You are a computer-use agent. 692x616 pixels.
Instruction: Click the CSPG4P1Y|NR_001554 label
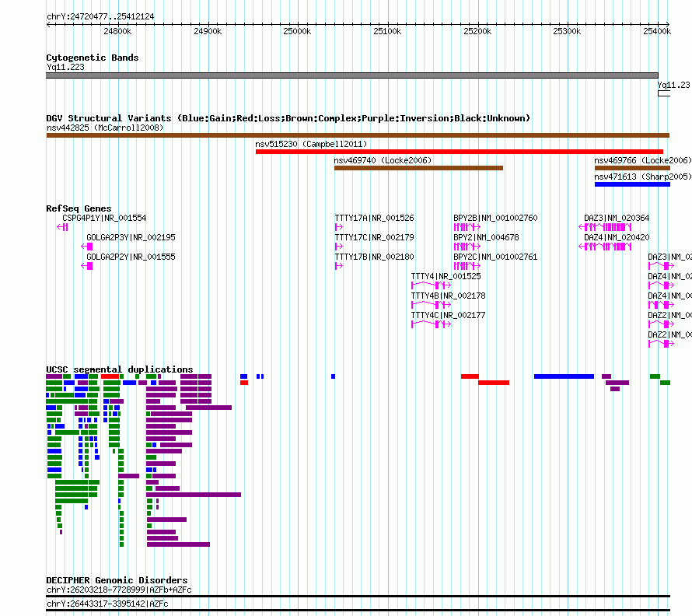point(104,218)
